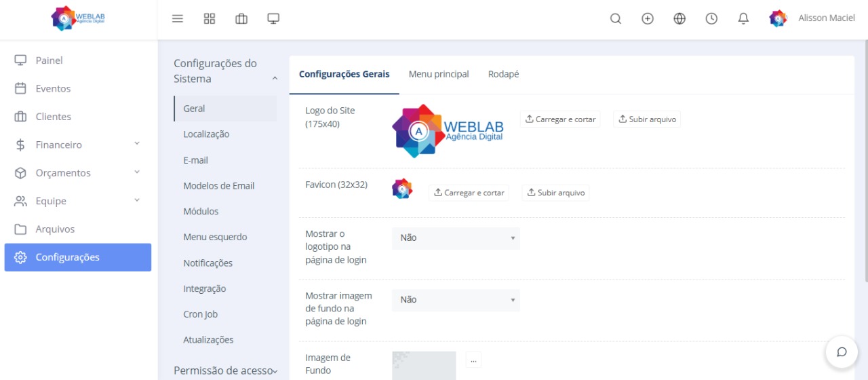Viewport: 868px width, 380px height.
Task: Switch to the Rodapé tab
Action: pos(504,75)
